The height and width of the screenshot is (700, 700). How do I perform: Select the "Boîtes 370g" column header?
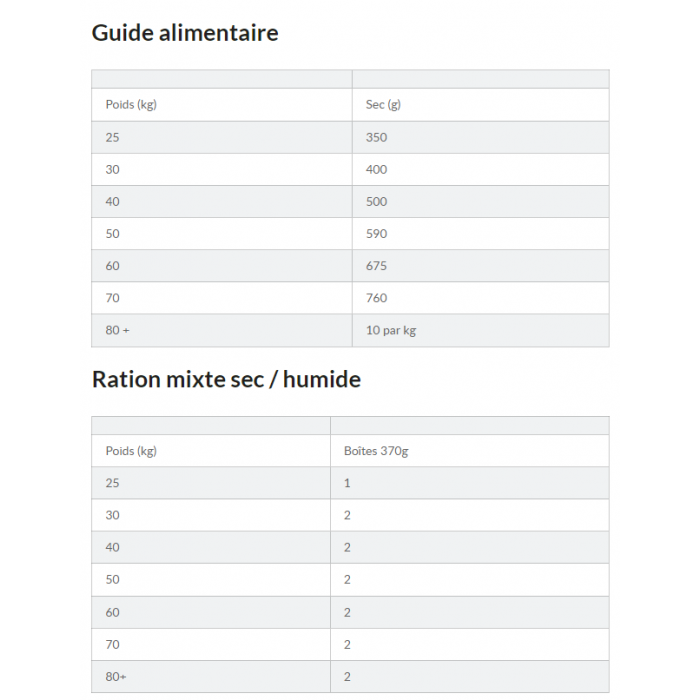pos(375,451)
